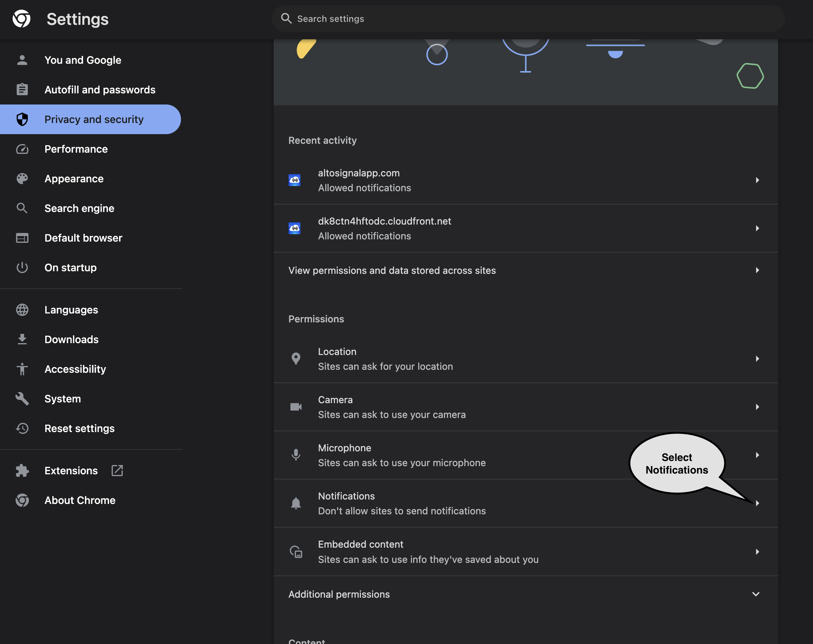
Task: Select Autofill and passwords in the sidebar
Action: click(99, 90)
